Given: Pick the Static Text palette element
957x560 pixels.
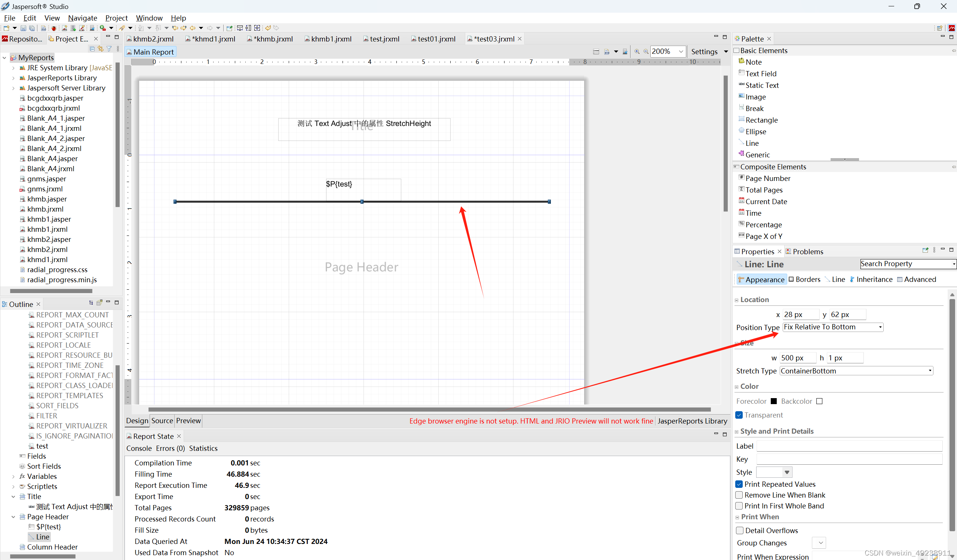Looking at the screenshot, I should tap(762, 86).
